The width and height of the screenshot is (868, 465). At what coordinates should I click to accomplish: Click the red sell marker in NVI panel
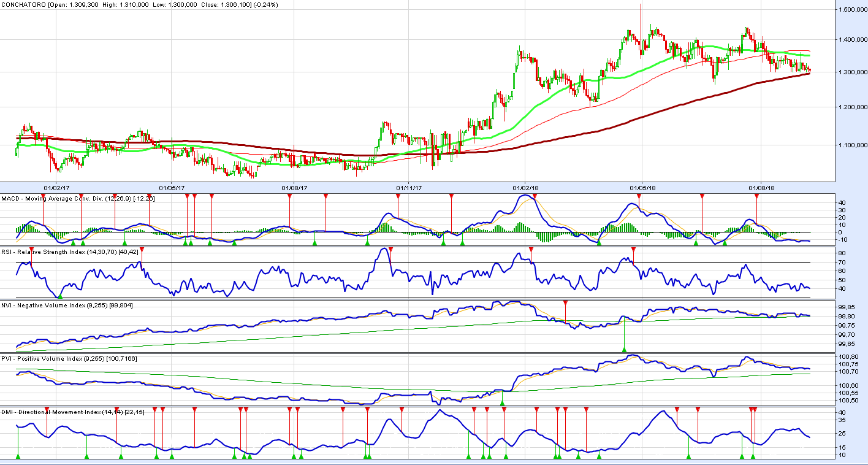click(x=565, y=303)
